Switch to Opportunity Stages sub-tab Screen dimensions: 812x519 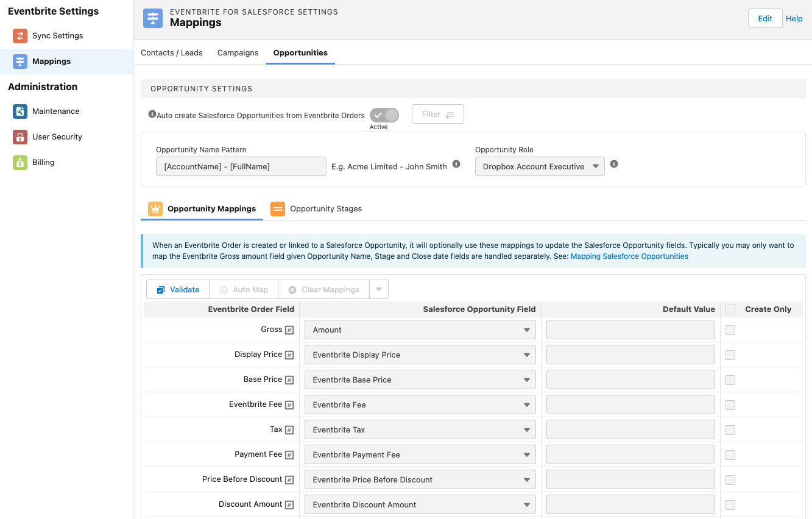click(316, 209)
